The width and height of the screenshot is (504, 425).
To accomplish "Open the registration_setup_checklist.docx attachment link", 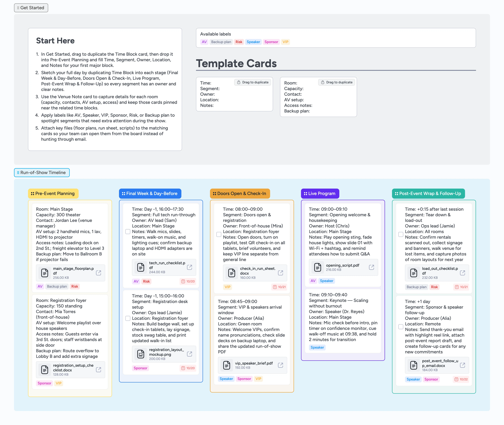I will click(99, 370).
